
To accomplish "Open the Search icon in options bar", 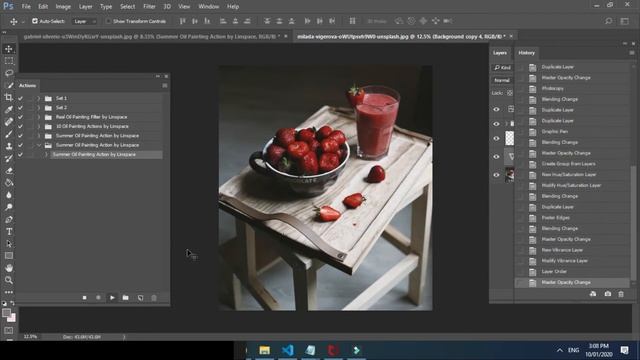I will click(609, 21).
